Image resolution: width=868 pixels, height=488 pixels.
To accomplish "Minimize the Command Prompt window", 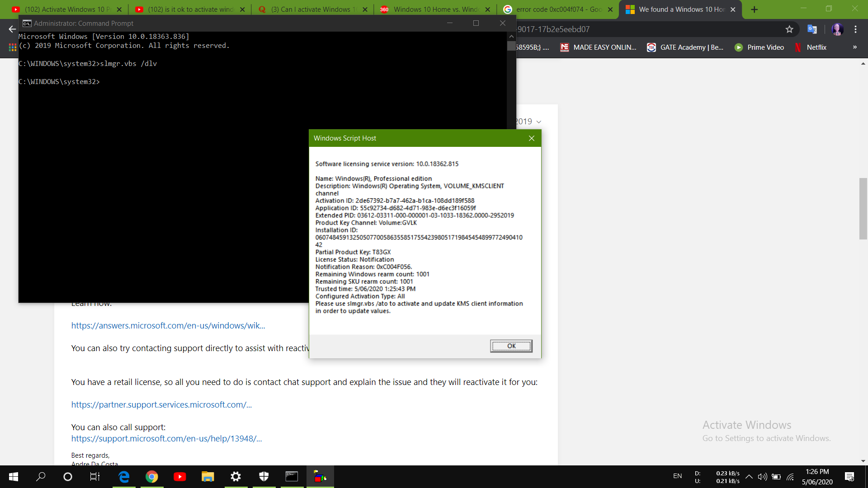I will [x=450, y=23].
